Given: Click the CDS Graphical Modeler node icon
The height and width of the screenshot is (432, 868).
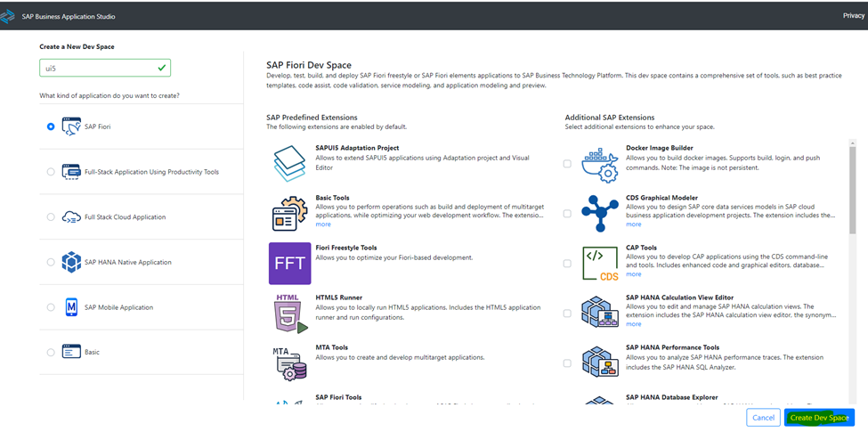Looking at the screenshot, I should [599, 213].
